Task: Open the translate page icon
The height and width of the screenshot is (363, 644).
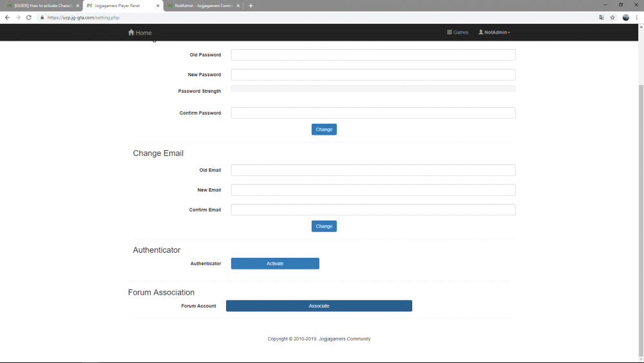Action: coord(601,17)
